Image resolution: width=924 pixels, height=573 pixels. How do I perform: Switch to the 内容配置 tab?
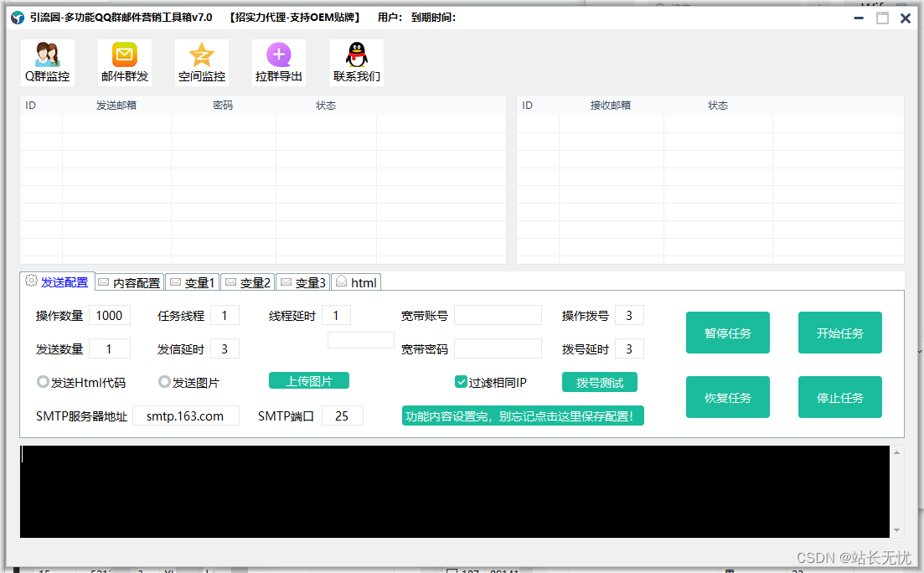pyautogui.click(x=130, y=282)
